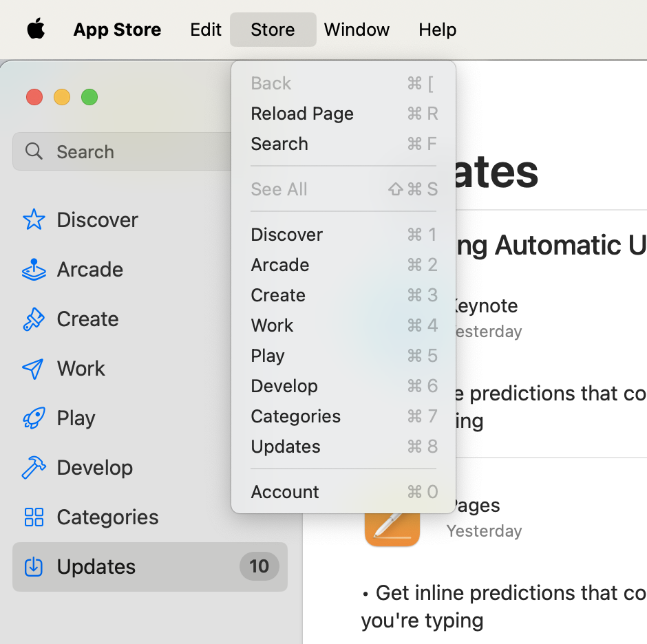The image size is (647, 644).
Task: Open the Window menu
Action: (357, 30)
